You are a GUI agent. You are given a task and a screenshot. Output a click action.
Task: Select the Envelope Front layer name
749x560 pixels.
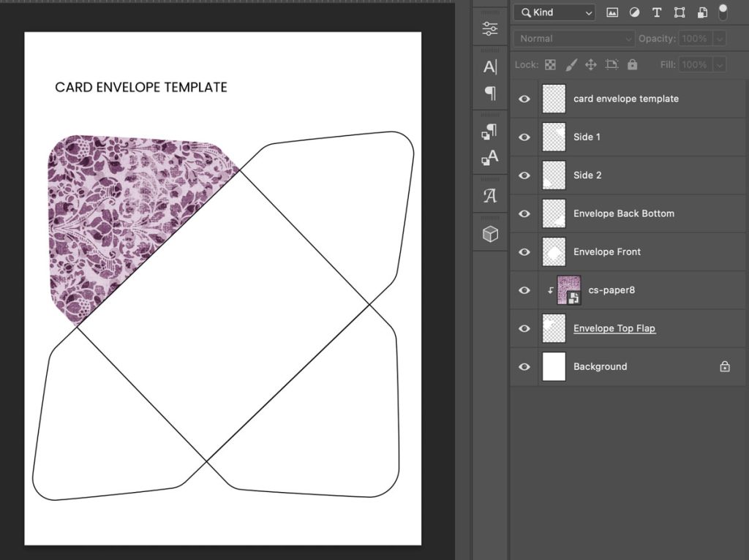point(606,251)
